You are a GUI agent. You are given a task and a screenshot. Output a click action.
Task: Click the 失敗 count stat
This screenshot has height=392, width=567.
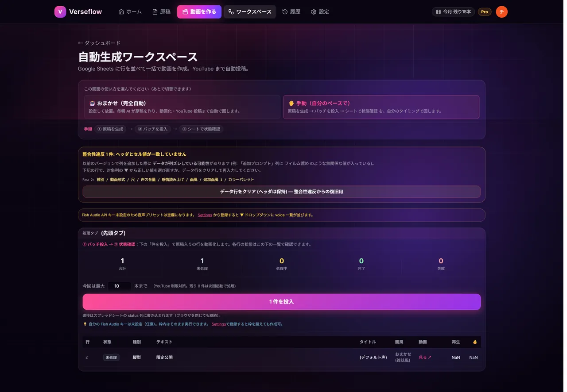pos(441,264)
